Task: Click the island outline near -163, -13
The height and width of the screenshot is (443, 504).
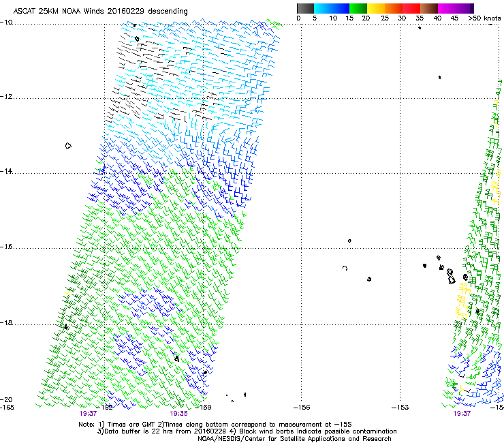Action: (x=68, y=146)
